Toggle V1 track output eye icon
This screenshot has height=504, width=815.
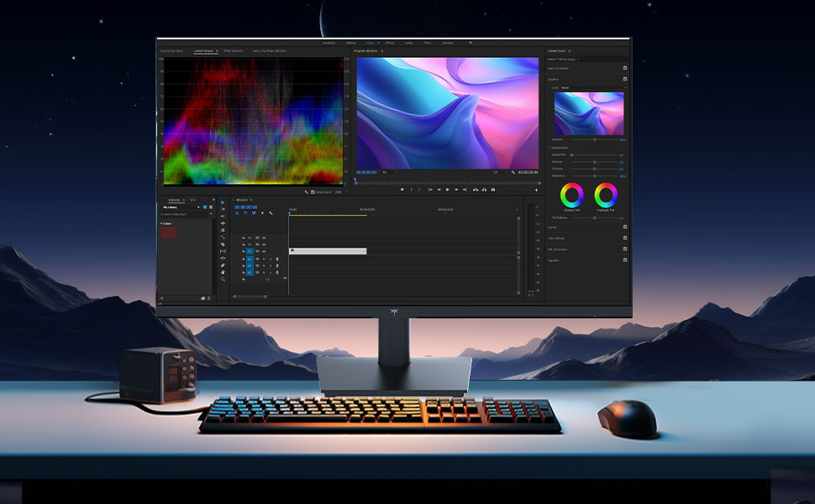pyautogui.click(x=264, y=251)
